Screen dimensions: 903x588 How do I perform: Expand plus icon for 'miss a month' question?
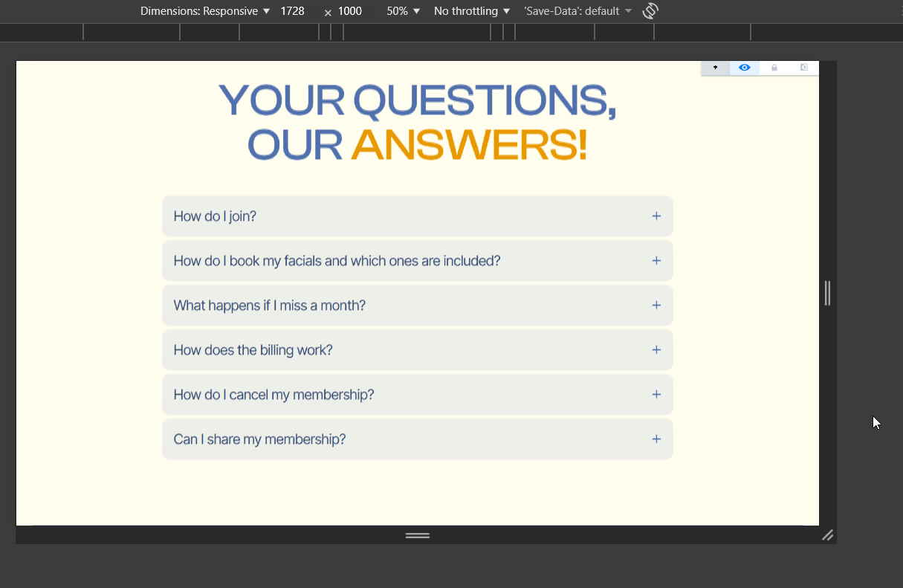(656, 306)
